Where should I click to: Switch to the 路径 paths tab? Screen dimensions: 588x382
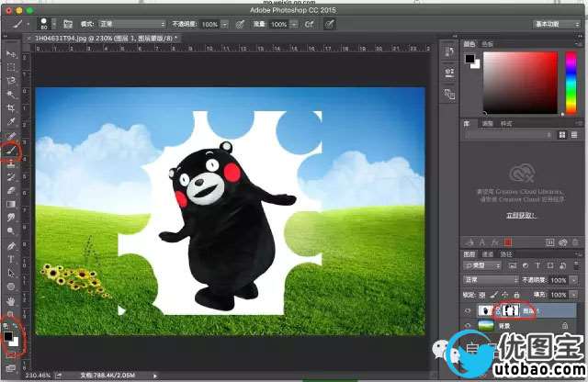pos(506,254)
